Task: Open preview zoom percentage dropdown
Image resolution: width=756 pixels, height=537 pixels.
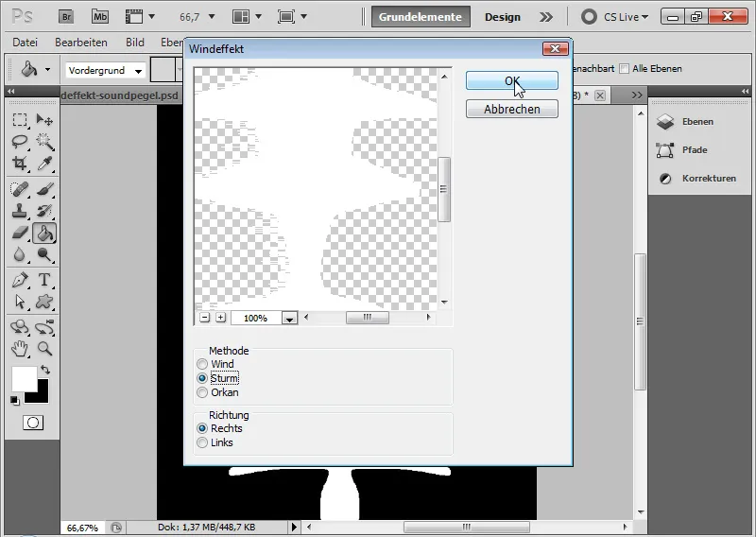Action: [x=289, y=319]
